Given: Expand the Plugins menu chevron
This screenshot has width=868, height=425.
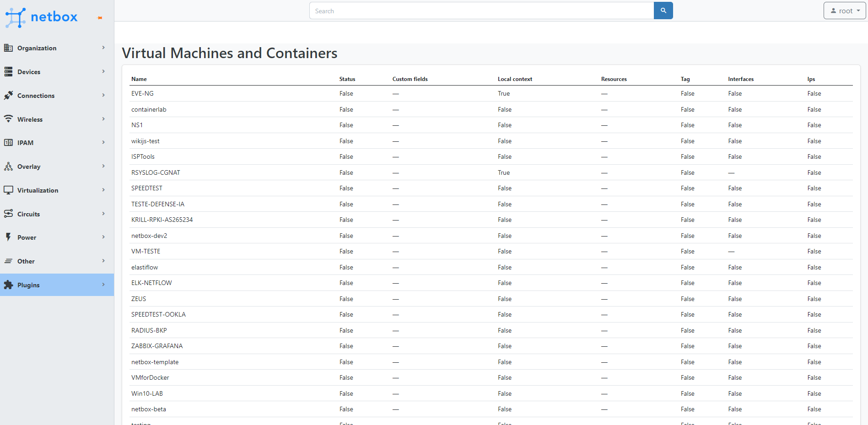Looking at the screenshot, I should pyautogui.click(x=103, y=285).
